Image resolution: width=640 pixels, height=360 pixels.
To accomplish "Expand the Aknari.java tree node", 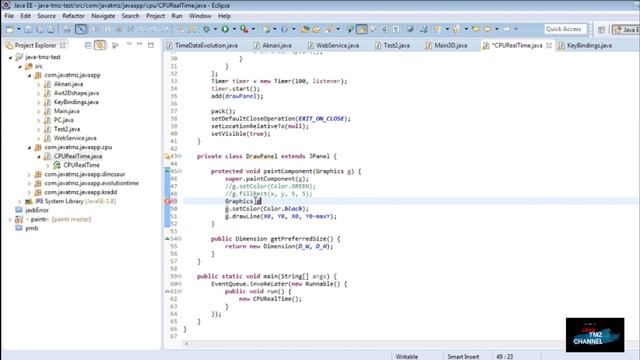I will click(39, 84).
